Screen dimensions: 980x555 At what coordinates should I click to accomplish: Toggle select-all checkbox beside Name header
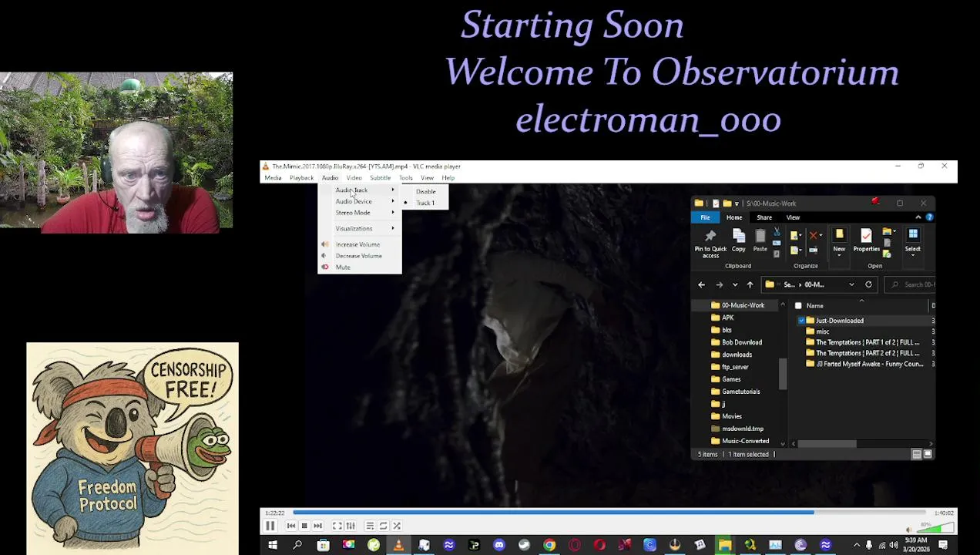click(798, 306)
